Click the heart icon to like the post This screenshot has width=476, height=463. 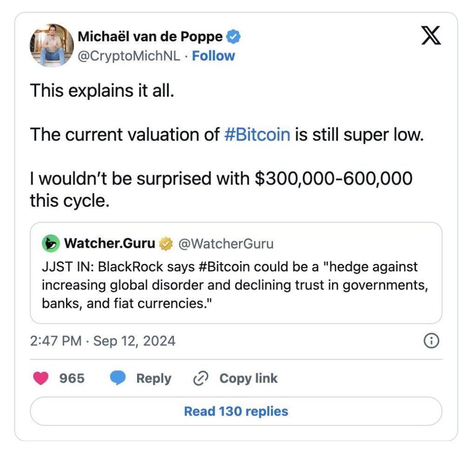pos(41,378)
